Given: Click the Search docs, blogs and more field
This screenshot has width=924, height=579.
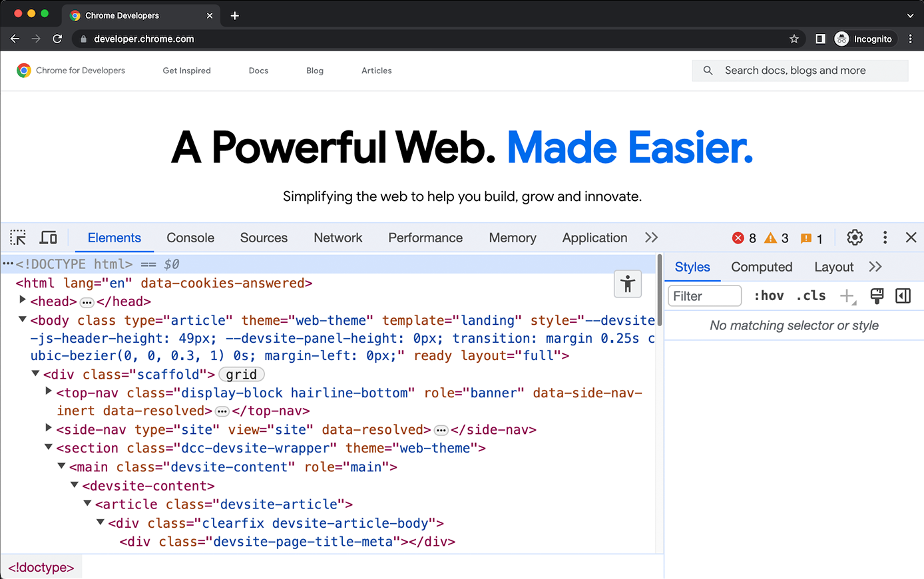Looking at the screenshot, I should coord(800,71).
